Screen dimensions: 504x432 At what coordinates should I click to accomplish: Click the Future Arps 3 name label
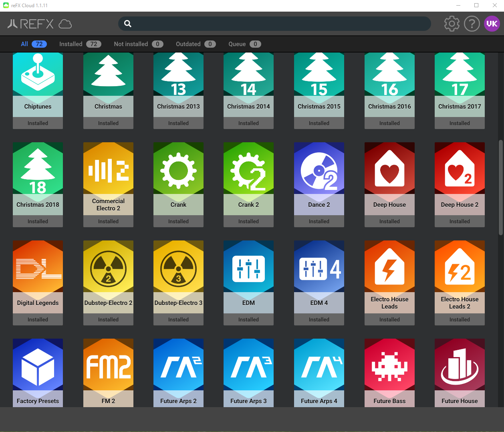(x=248, y=401)
